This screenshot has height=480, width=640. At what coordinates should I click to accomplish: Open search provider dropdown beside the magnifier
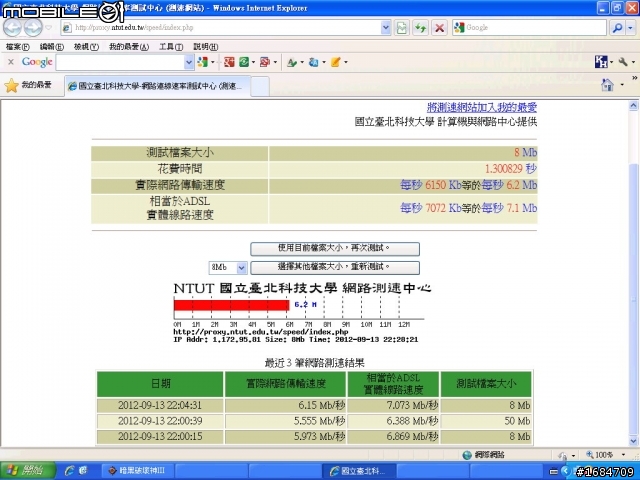pyautogui.click(x=631, y=28)
